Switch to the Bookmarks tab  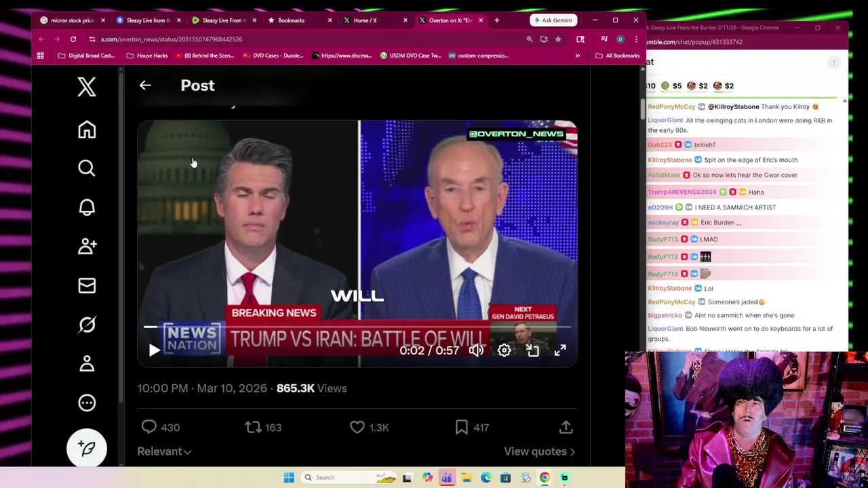click(298, 20)
